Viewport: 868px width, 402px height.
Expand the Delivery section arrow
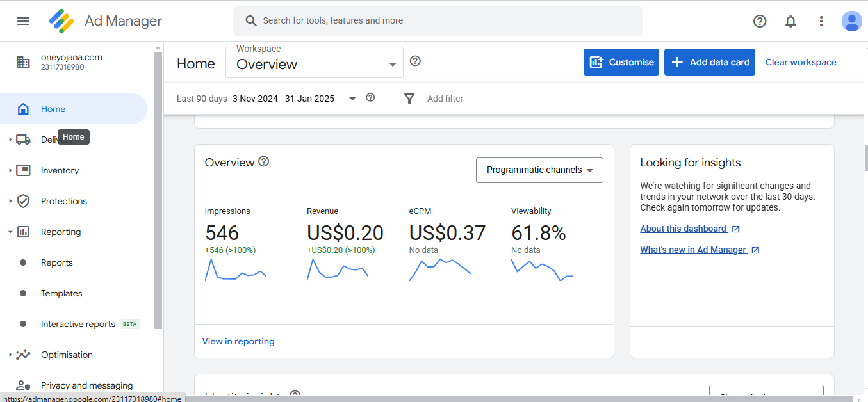point(10,140)
